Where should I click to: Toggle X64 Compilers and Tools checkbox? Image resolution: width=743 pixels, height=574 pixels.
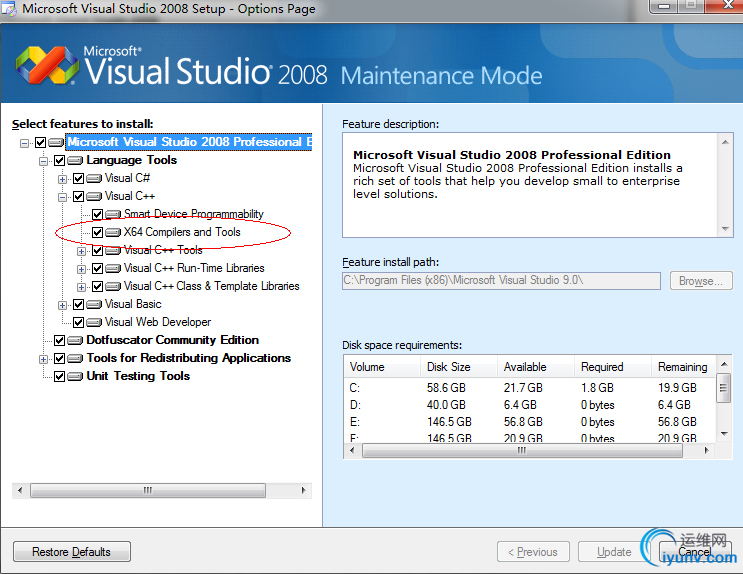click(97, 232)
